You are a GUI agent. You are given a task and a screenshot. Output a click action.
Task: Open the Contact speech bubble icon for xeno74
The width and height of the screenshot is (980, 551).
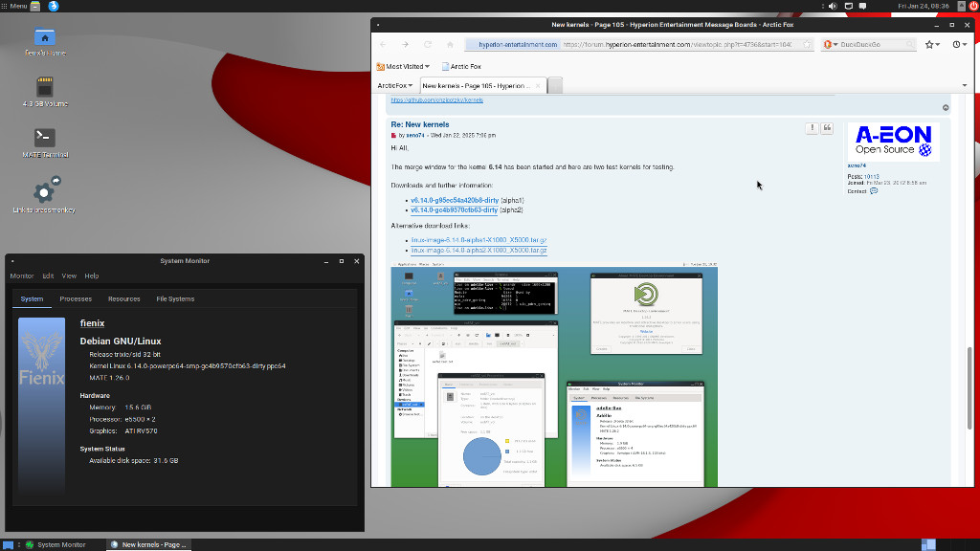(x=874, y=191)
